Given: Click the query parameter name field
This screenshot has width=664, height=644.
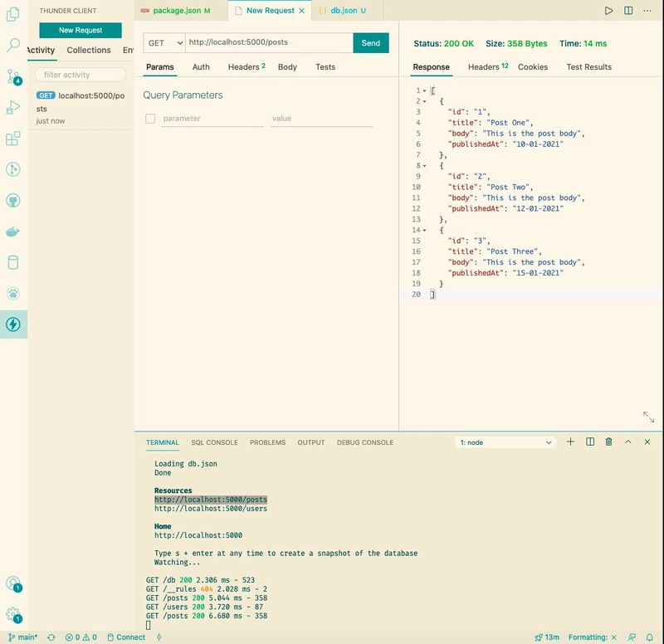Looking at the screenshot, I should pyautogui.click(x=212, y=119).
